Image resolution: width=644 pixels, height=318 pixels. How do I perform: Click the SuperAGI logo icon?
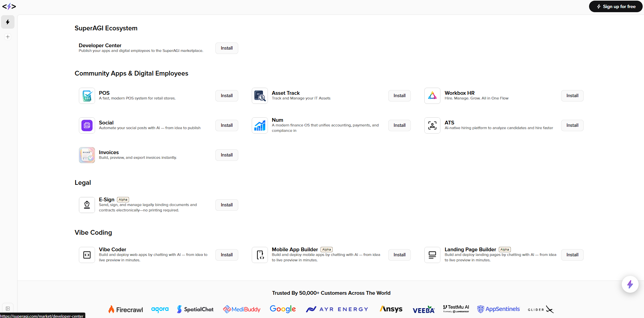point(9,6)
